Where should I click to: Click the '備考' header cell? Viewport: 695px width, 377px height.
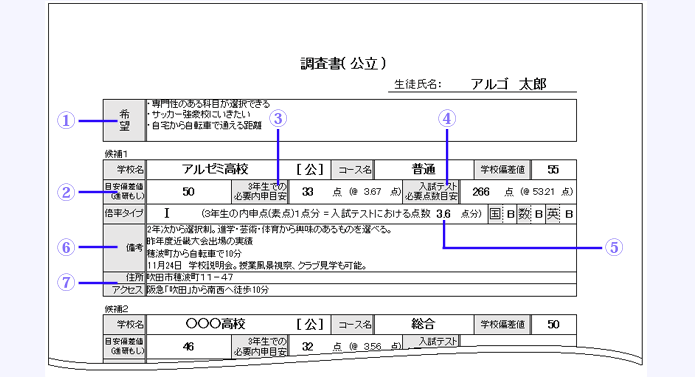tap(124, 248)
